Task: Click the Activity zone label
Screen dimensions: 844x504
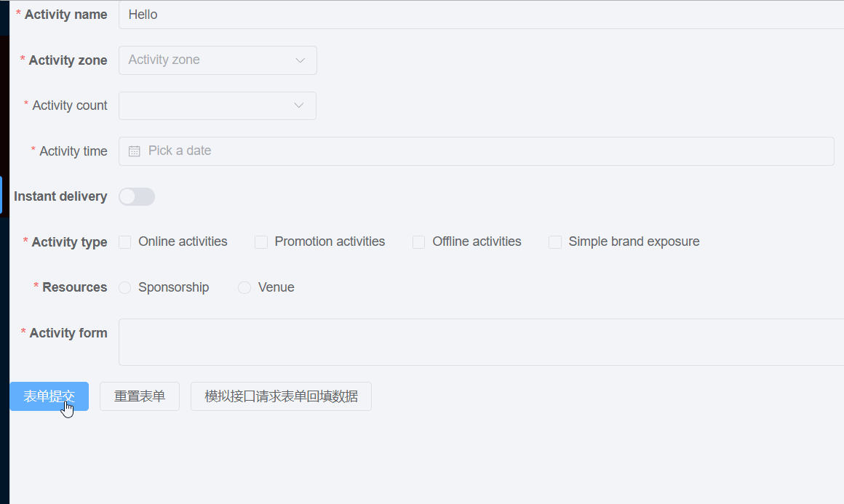Action: coord(68,60)
